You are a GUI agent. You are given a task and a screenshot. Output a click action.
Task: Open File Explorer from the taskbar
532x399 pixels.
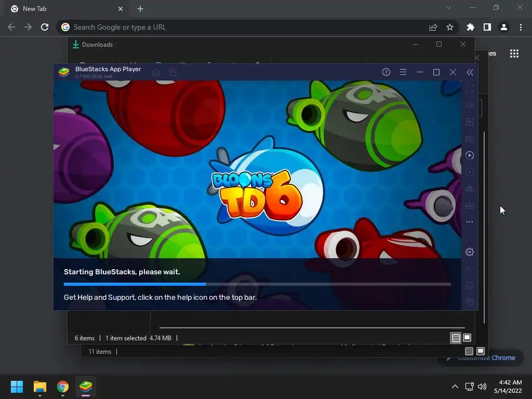[x=39, y=387]
